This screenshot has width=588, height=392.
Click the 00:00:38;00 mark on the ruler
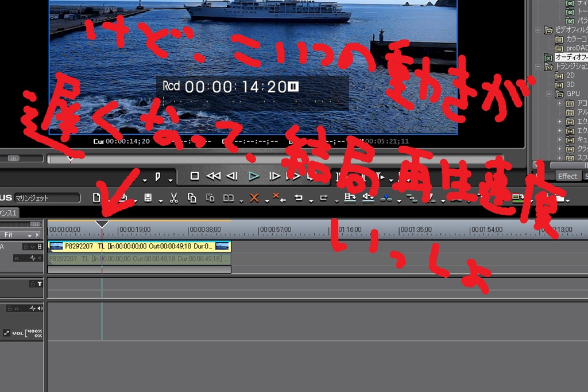[205, 230]
